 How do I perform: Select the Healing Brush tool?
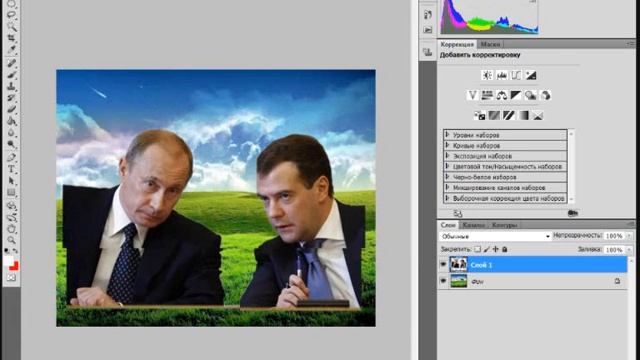[12, 63]
